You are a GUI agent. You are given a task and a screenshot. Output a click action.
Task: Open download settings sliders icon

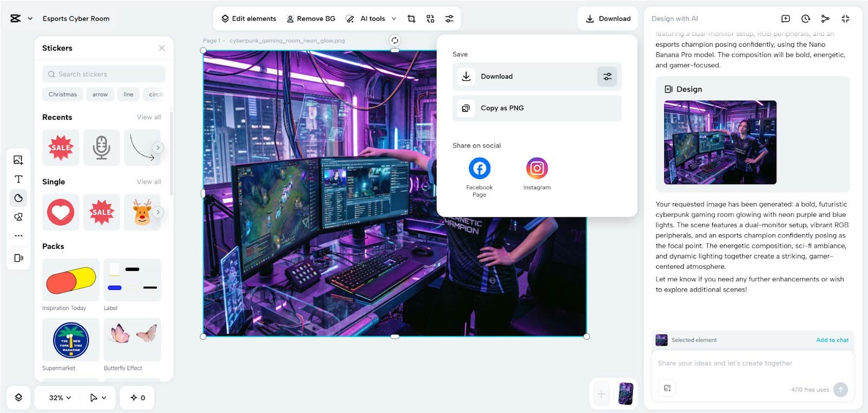(607, 76)
